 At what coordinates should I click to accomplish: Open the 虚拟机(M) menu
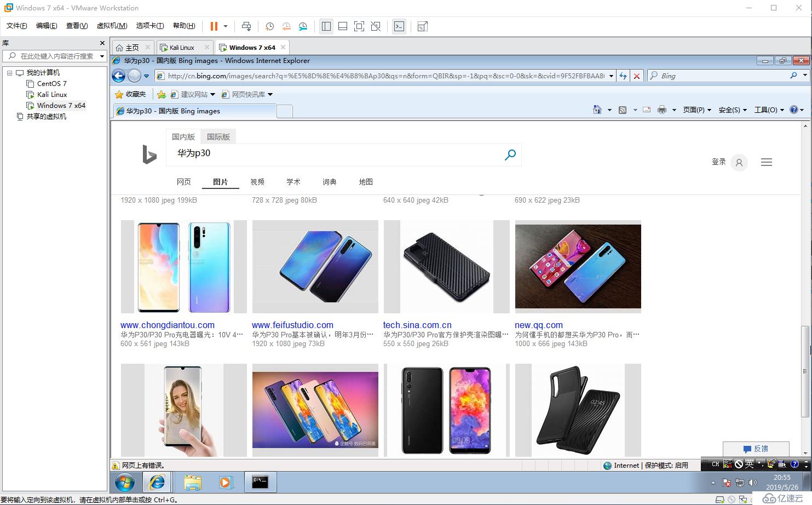click(x=112, y=26)
